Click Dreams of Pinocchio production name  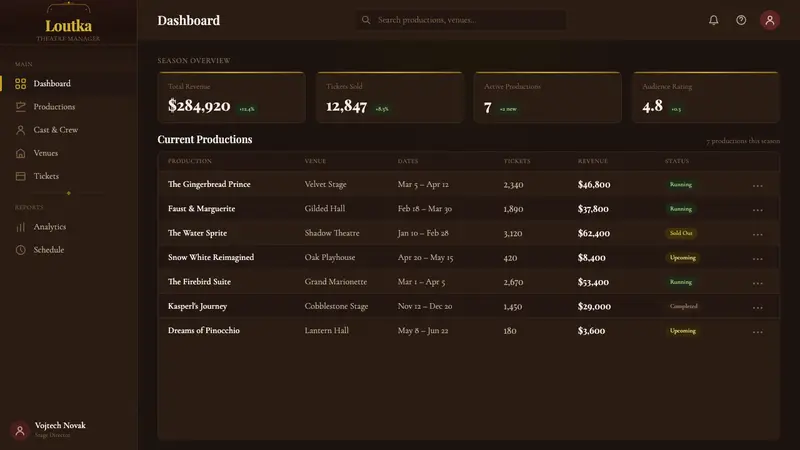[204, 331]
